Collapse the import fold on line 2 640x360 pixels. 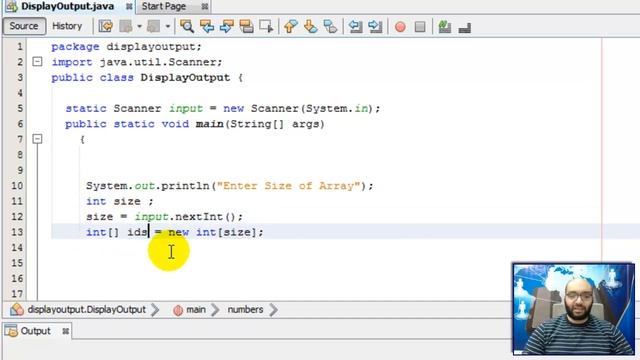pyautogui.click(x=37, y=62)
